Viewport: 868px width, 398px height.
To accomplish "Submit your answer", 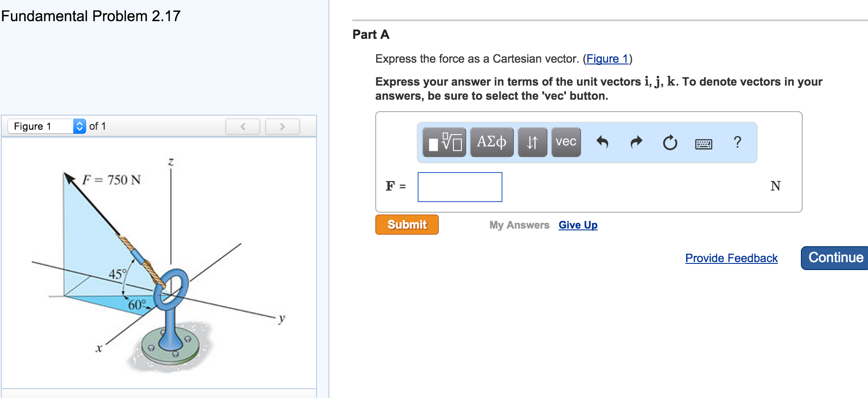I will click(x=406, y=225).
